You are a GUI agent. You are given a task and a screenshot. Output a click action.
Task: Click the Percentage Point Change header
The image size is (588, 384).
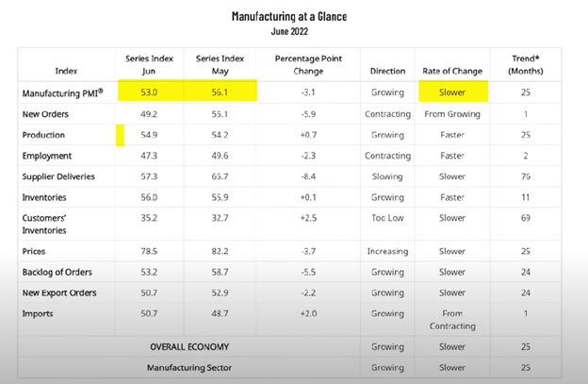(x=308, y=64)
